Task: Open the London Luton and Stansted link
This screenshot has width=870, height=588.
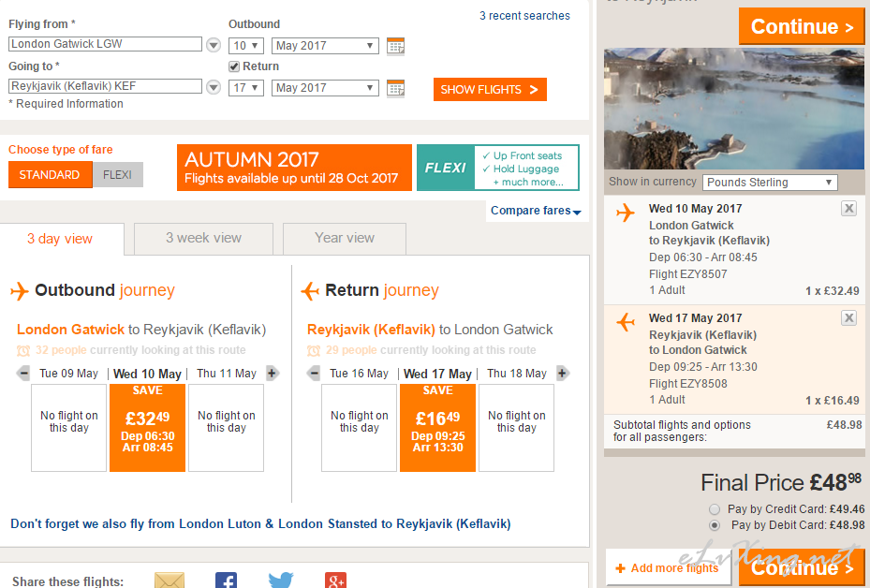Action: tap(260, 523)
